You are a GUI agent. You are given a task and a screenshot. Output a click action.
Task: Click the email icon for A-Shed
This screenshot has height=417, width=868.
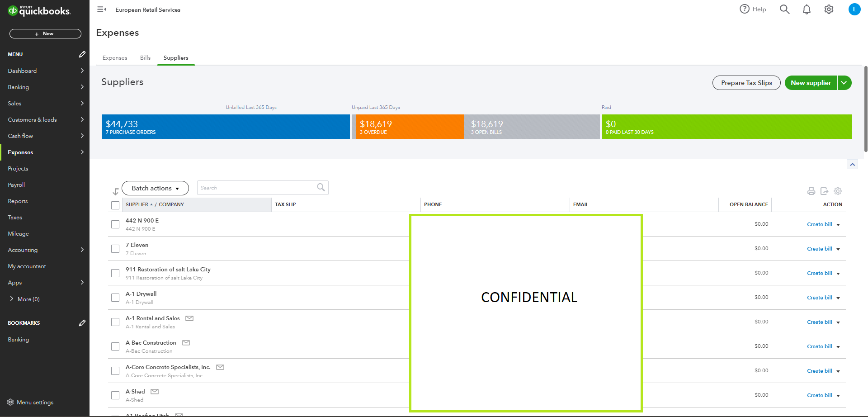click(155, 392)
